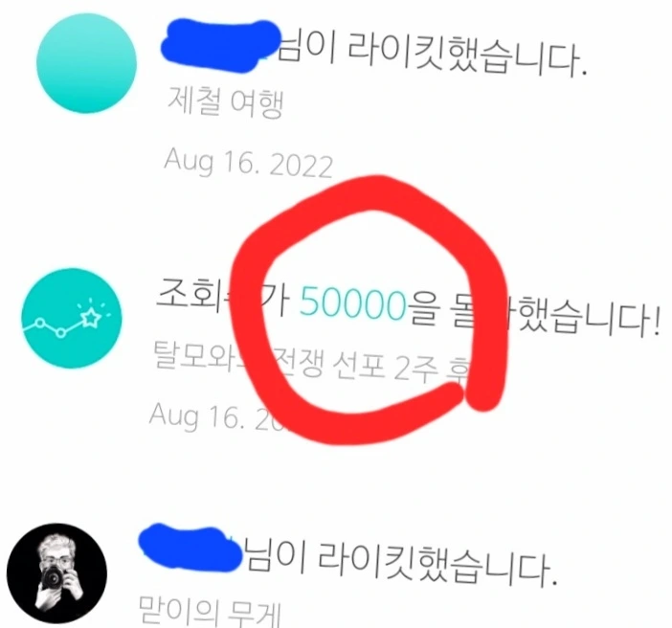Open post title 제철 여행
672x628 pixels.
(225, 102)
